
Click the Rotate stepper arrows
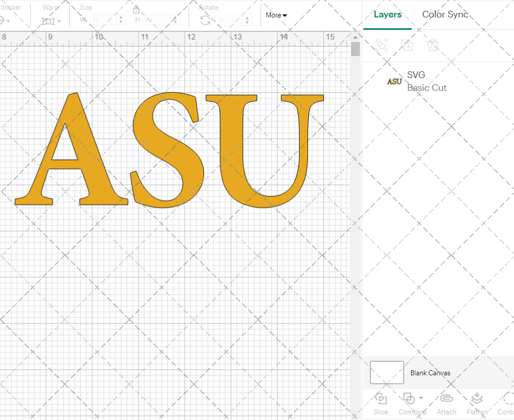[x=248, y=21]
